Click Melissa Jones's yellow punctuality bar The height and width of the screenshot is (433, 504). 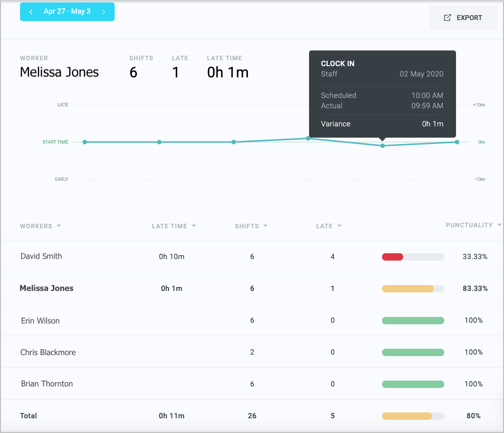(x=408, y=289)
